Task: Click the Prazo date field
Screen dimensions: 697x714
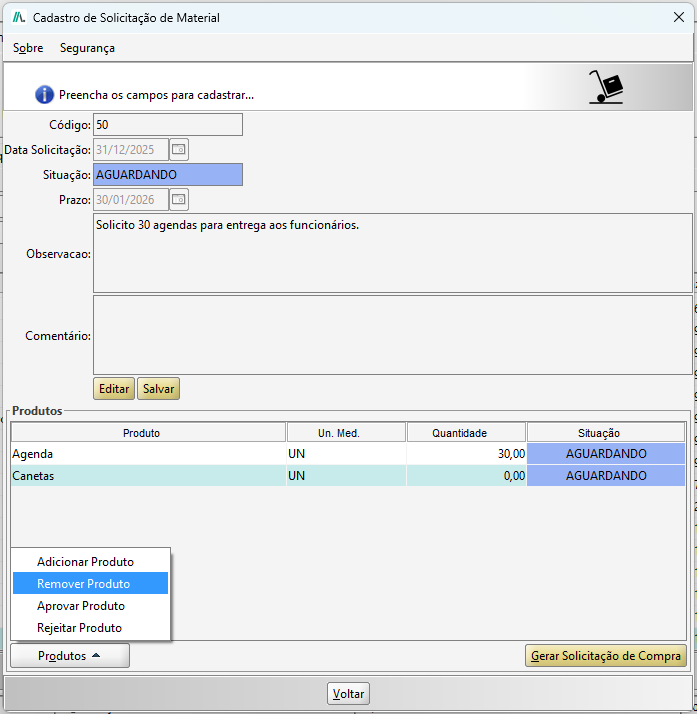Action: 131,200
